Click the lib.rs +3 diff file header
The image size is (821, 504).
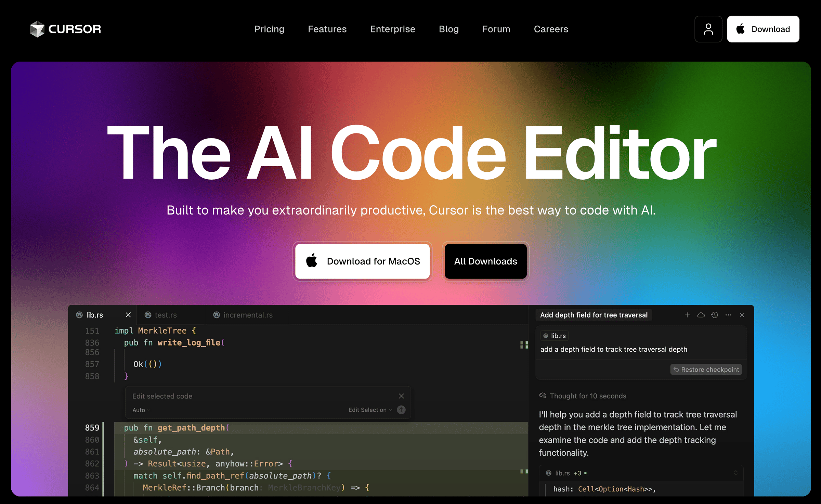pos(641,473)
